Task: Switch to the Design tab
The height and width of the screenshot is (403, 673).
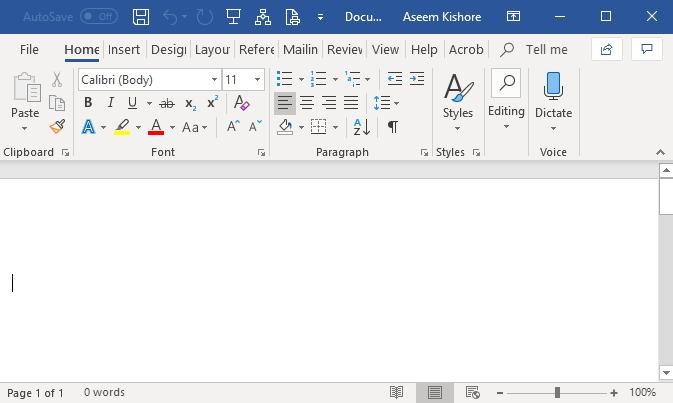Action: 168,50
